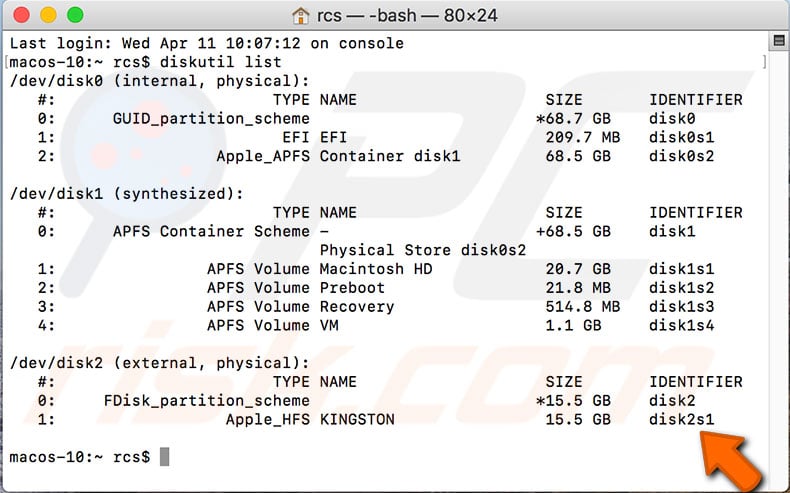Click the 'diskutil list' command text
Screen dimensions: 790x493
pyautogui.click(x=221, y=62)
